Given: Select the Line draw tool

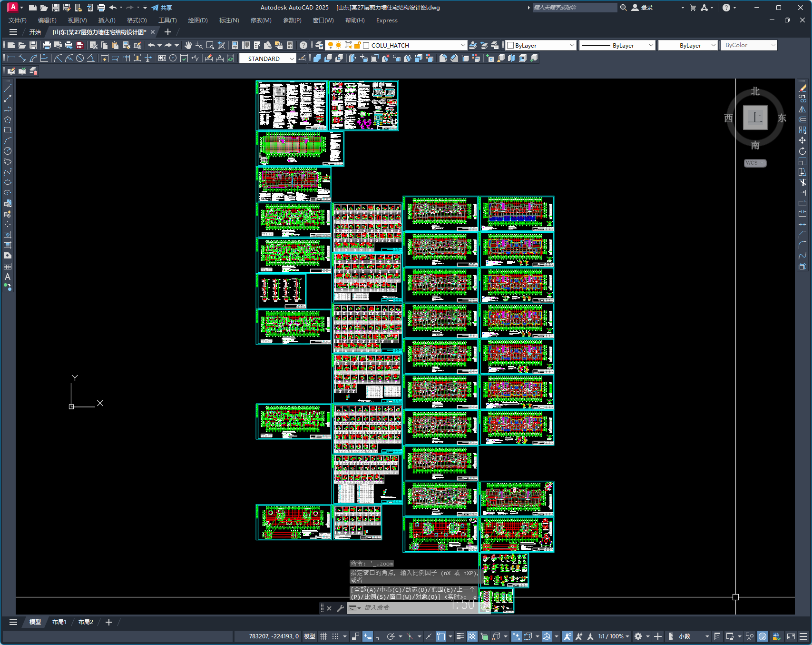Looking at the screenshot, I should pos(8,88).
